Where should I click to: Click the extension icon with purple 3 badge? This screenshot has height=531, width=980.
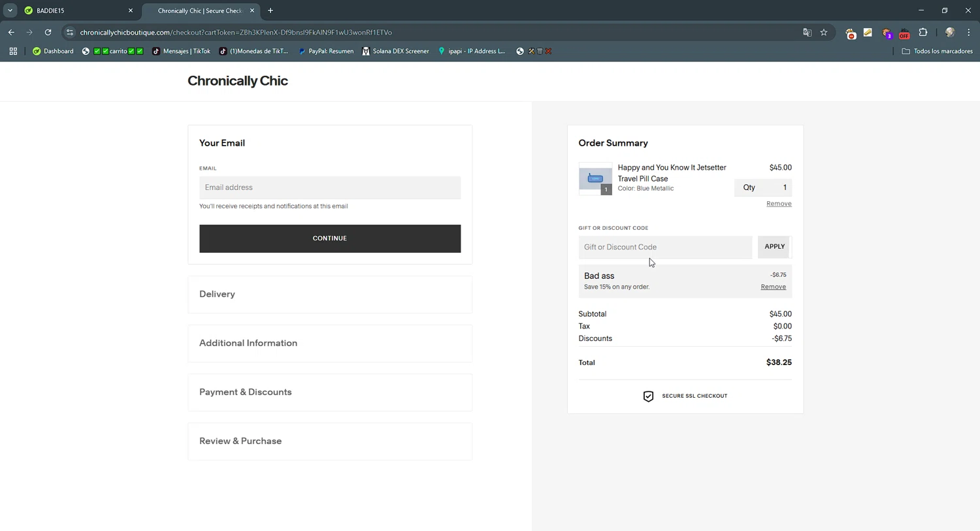click(x=887, y=33)
